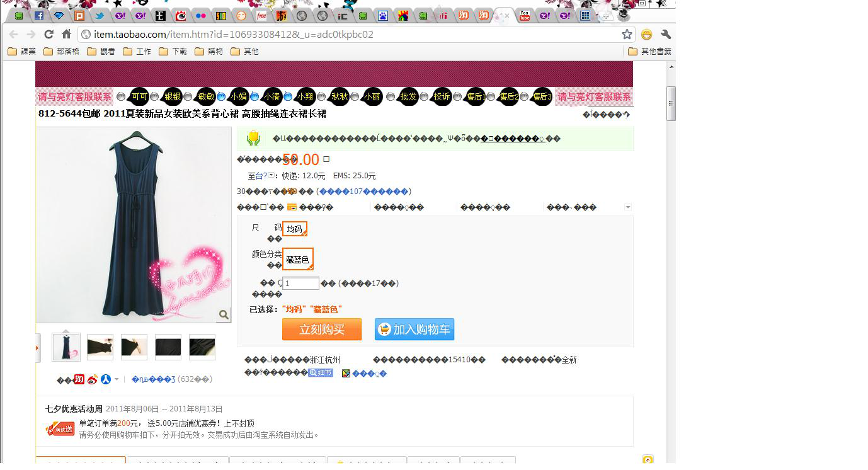Screen dimensions: 868x470
Task: Select the second product thumbnail
Action: coord(100,347)
